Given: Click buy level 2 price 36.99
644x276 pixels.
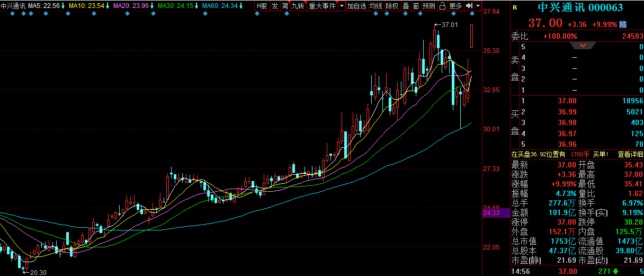Looking at the screenshot, I should (567, 112).
